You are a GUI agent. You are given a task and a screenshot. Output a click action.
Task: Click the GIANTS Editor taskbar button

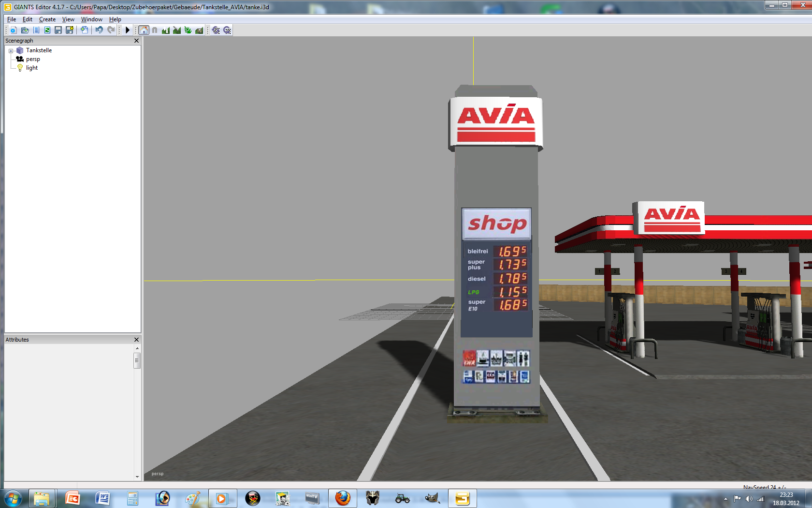click(462, 498)
